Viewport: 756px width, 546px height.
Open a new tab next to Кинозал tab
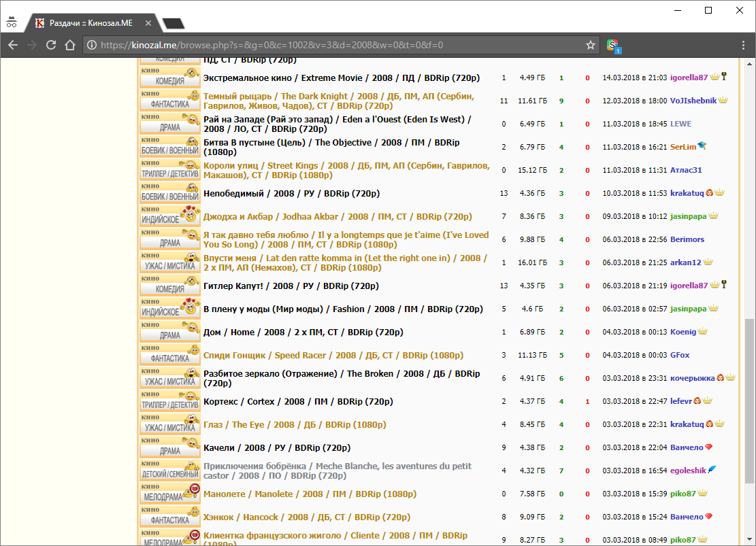[x=174, y=24]
